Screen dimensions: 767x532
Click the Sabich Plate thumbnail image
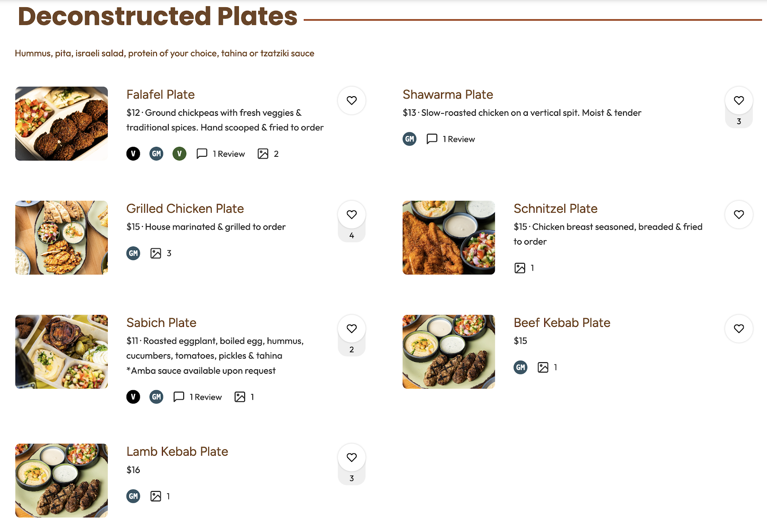(61, 352)
